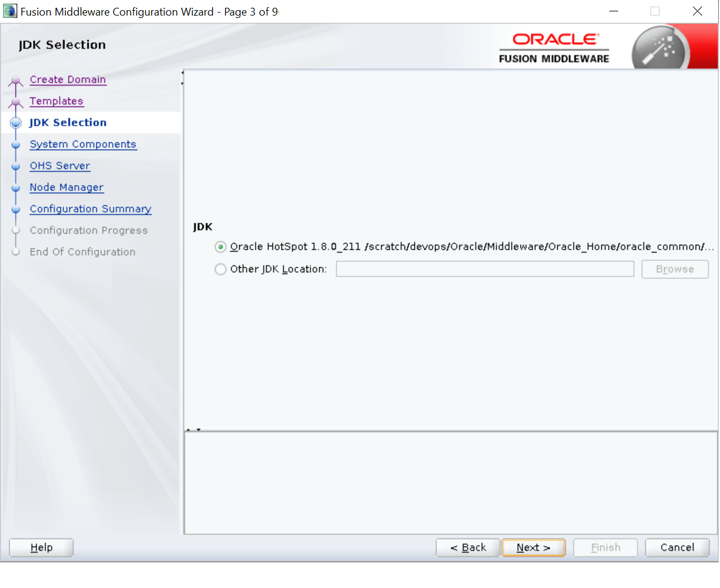Click the magic wand wizard graphic
The image size is (720, 588).
point(659,47)
